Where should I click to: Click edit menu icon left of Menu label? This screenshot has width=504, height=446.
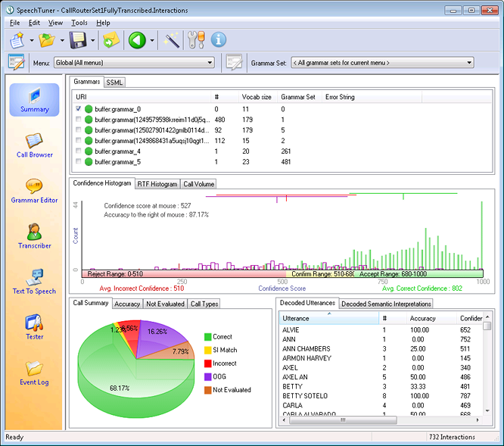(17, 62)
